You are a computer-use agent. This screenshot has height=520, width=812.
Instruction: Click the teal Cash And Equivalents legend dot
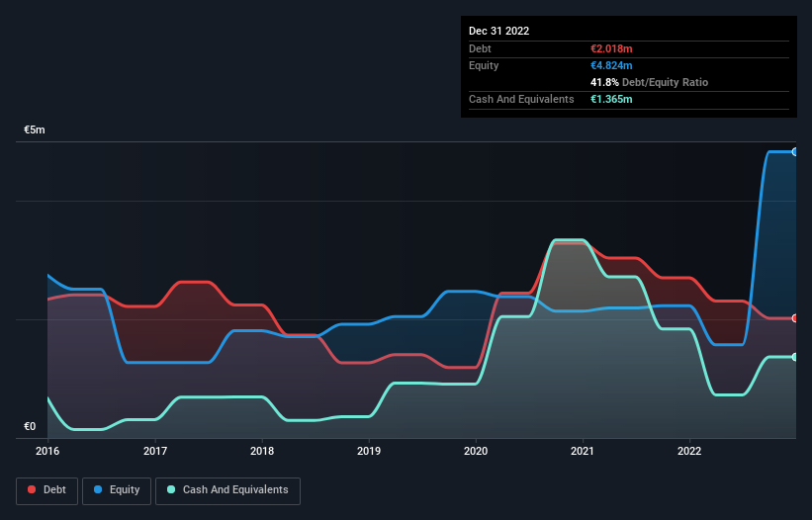pyautogui.click(x=171, y=489)
